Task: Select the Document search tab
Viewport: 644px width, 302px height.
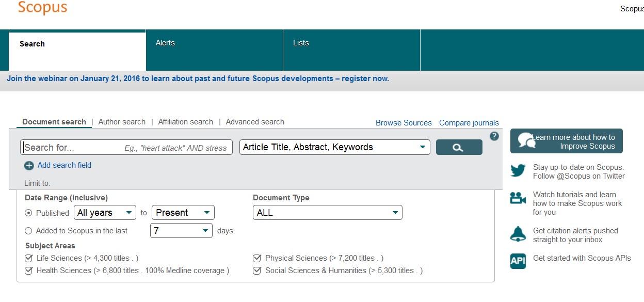Action: 54,122
